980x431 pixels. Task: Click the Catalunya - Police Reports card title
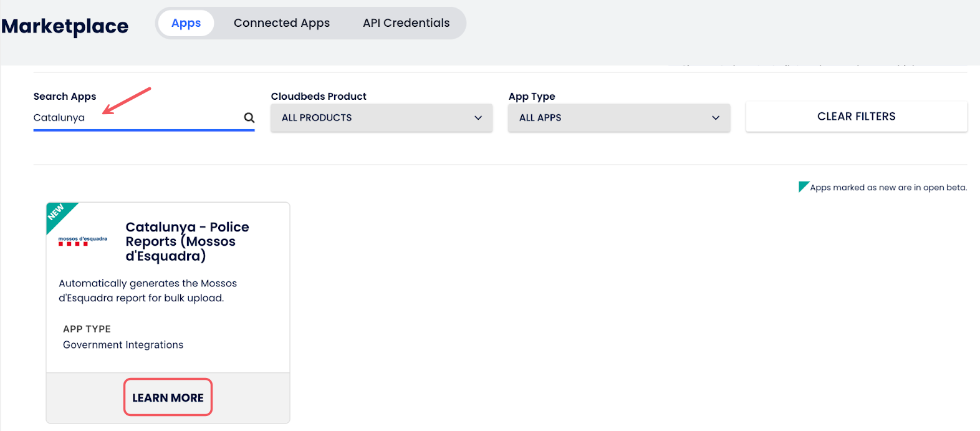tap(187, 241)
